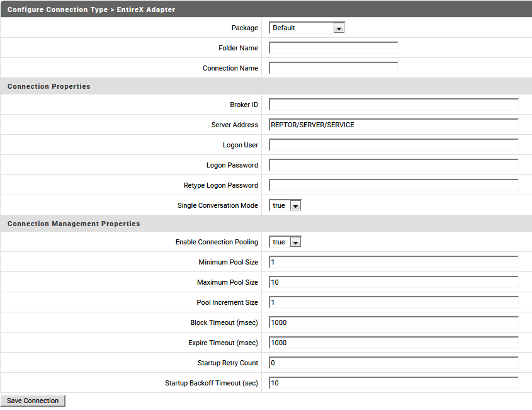
Task: Click the Connection Name input field
Action: coord(333,67)
